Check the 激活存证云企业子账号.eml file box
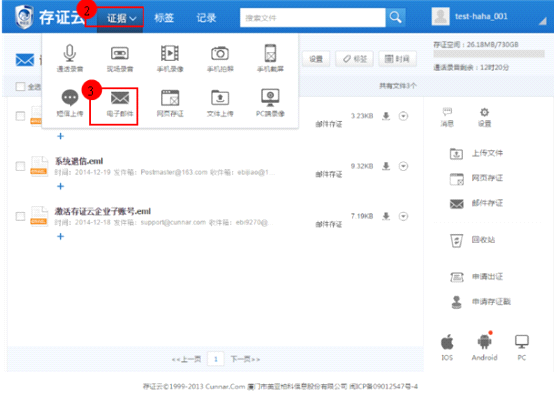Image resolution: width=556 pixels, height=397 pixels. (x=20, y=216)
